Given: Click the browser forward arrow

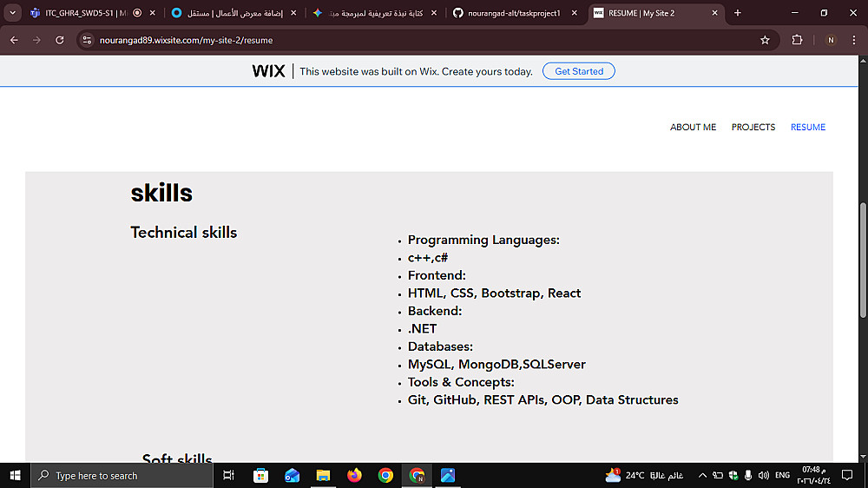Looking at the screenshot, I should point(36,40).
